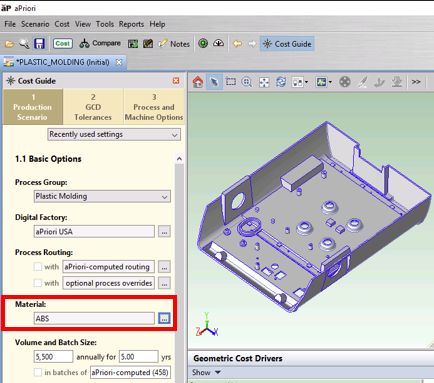
Task: Browse Digital Factory with ellipsis button
Action: [164, 232]
